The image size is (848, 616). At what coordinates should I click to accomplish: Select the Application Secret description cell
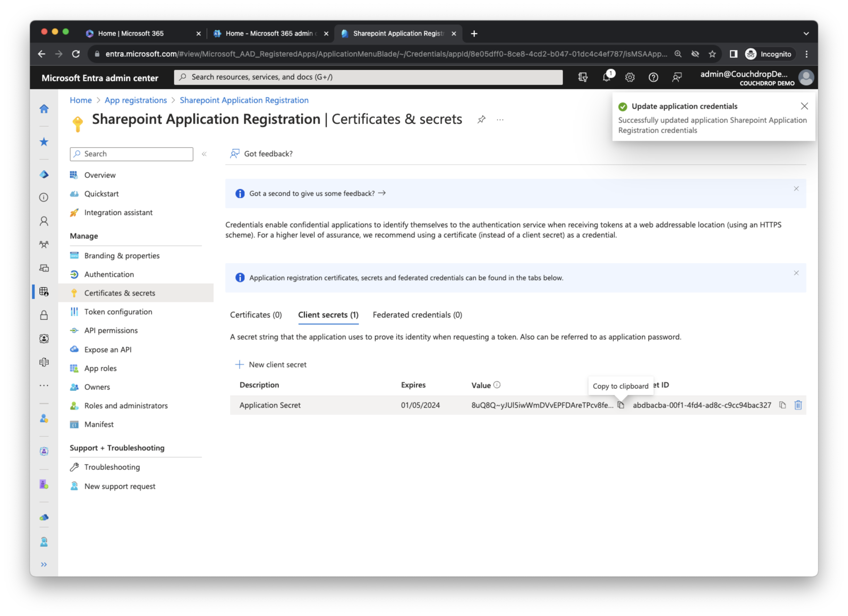[270, 405]
